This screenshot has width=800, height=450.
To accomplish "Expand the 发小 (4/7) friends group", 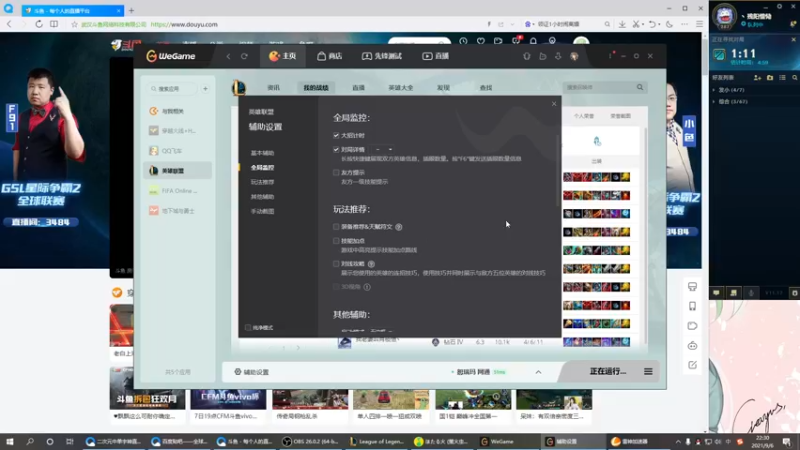I will coord(730,90).
